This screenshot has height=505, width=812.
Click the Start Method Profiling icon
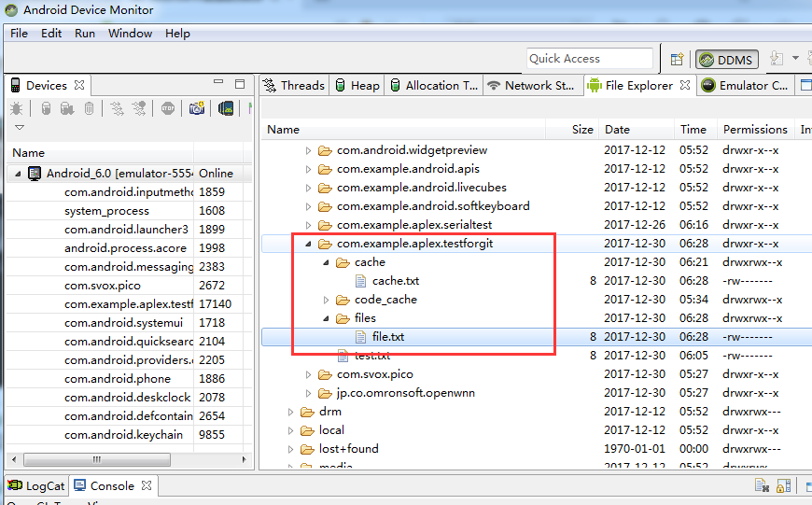click(x=139, y=108)
